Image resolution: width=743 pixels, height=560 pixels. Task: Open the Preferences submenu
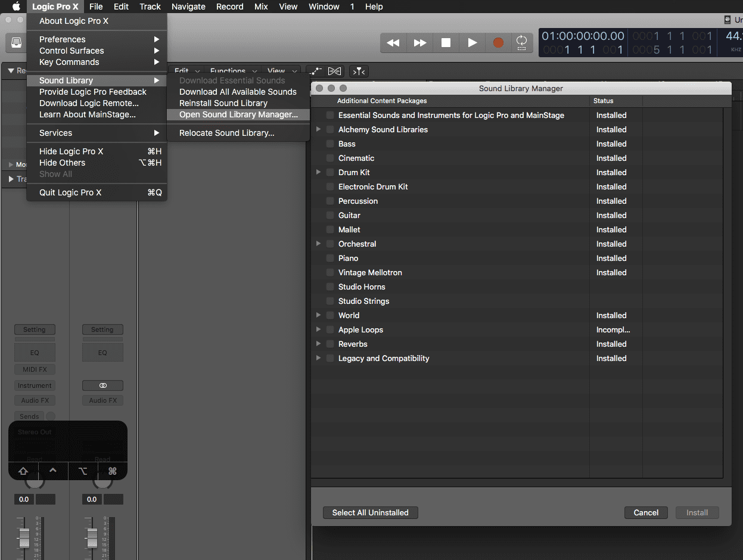[x=97, y=39]
